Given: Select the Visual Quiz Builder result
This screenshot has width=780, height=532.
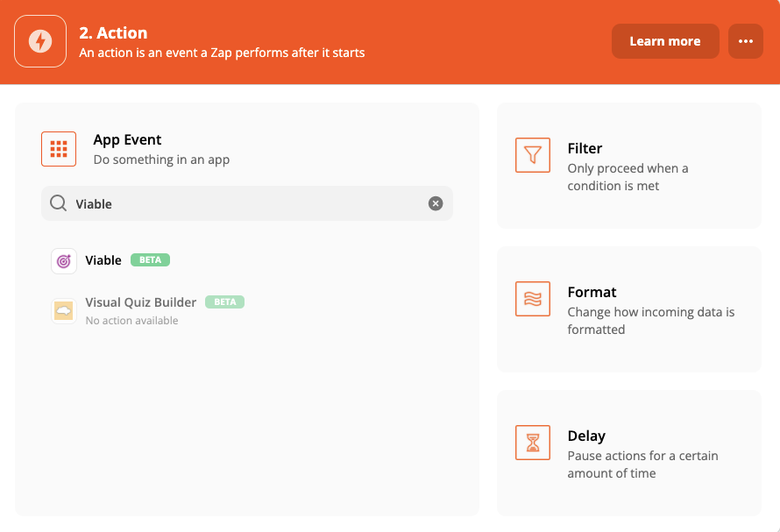Looking at the screenshot, I should point(141,302).
